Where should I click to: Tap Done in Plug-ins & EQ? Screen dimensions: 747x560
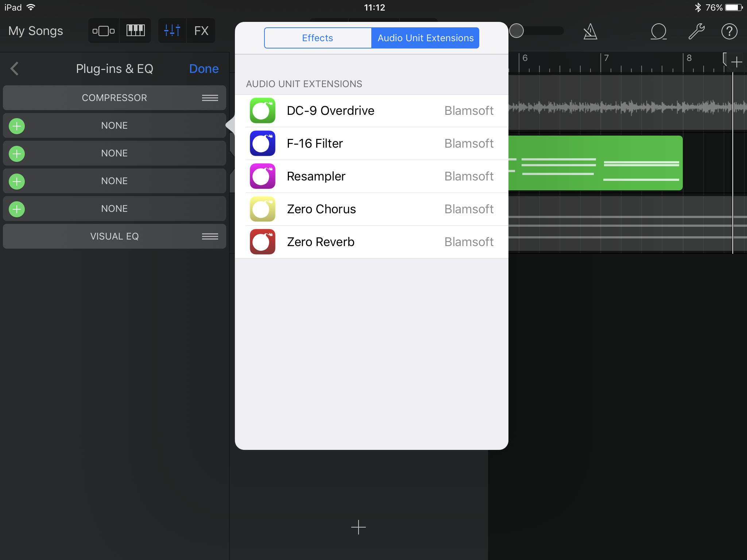(x=204, y=69)
